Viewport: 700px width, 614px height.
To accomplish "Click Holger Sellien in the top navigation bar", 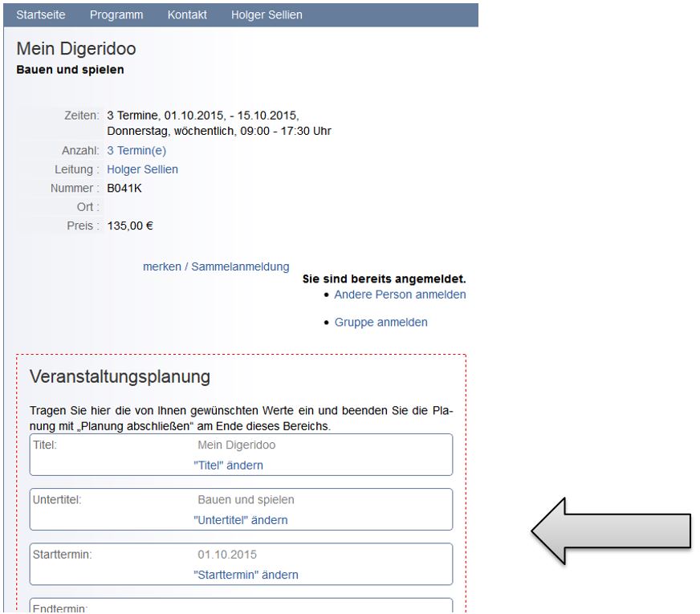I will [267, 14].
